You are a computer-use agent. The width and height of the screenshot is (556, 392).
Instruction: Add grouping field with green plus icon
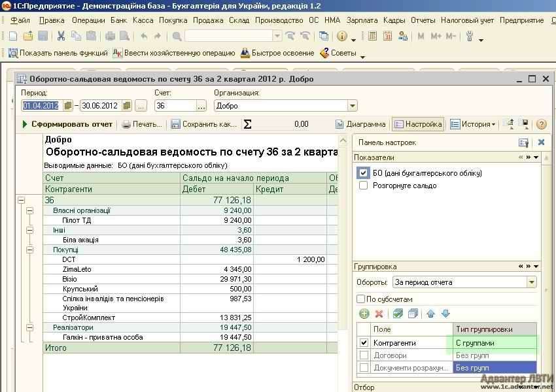click(x=364, y=314)
